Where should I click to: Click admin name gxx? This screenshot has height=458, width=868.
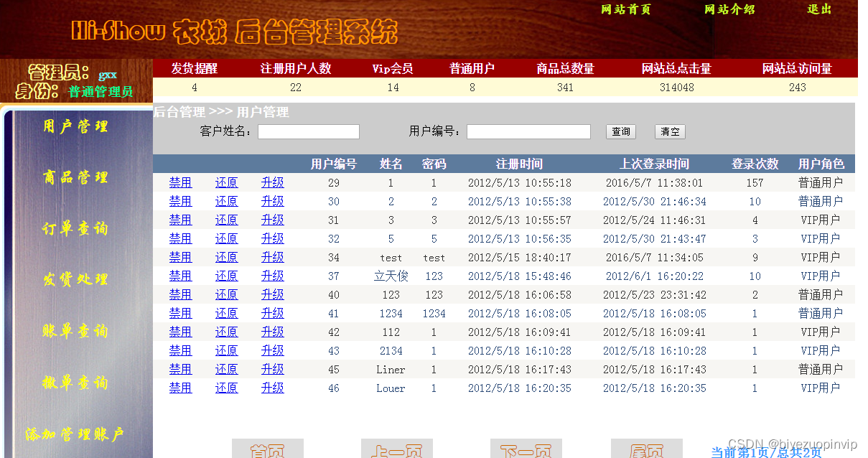tap(108, 75)
